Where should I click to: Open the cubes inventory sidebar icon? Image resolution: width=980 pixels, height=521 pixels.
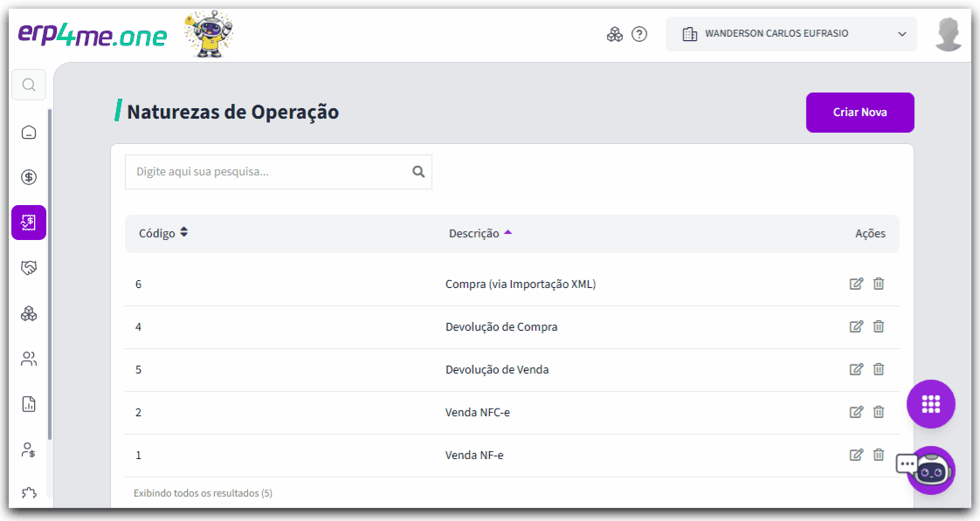(x=29, y=313)
